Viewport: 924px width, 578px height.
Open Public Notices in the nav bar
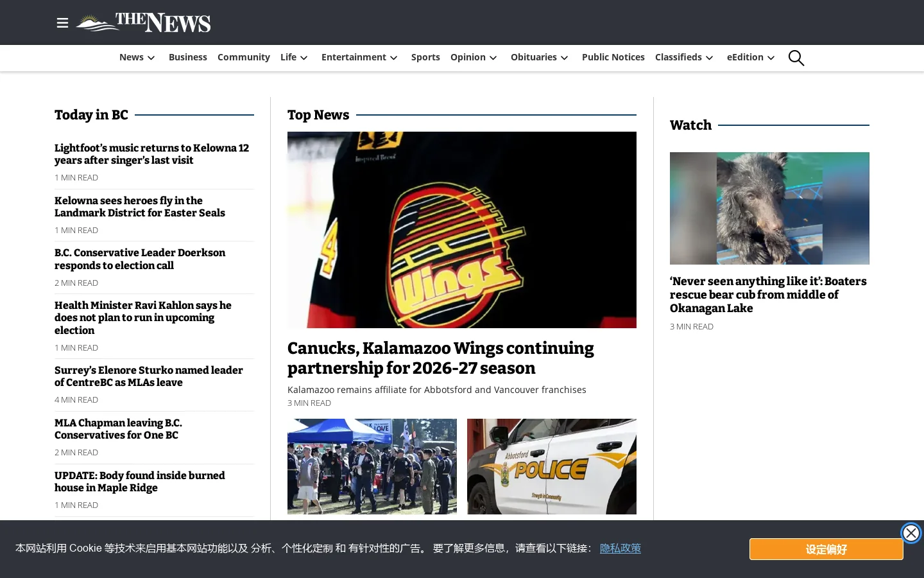613,57
